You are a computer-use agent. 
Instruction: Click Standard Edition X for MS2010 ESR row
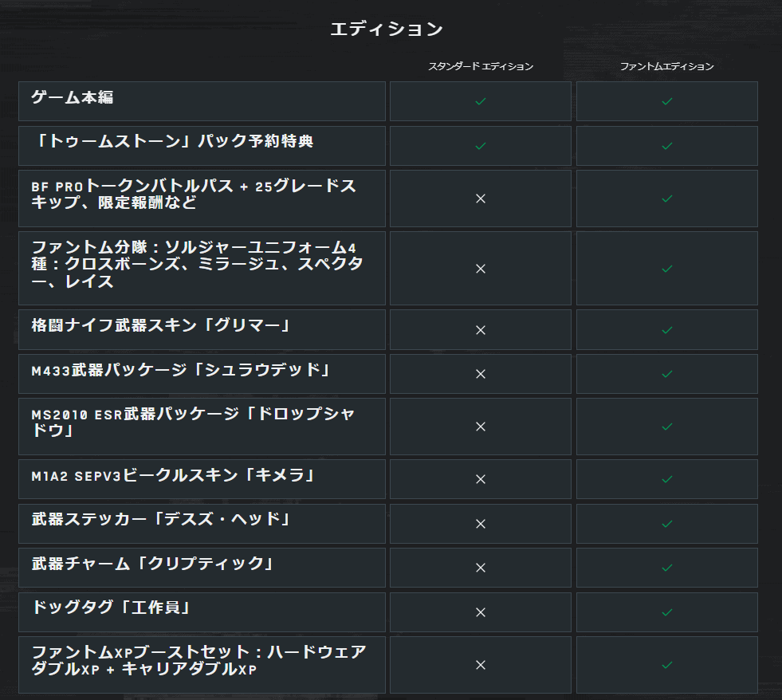pos(480,427)
